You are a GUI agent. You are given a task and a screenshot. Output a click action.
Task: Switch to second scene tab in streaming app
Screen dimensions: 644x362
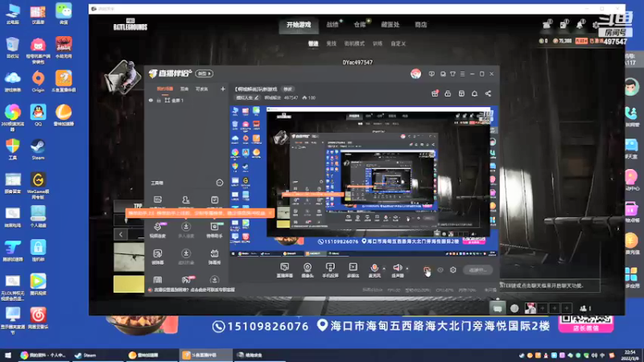(184, 88)
